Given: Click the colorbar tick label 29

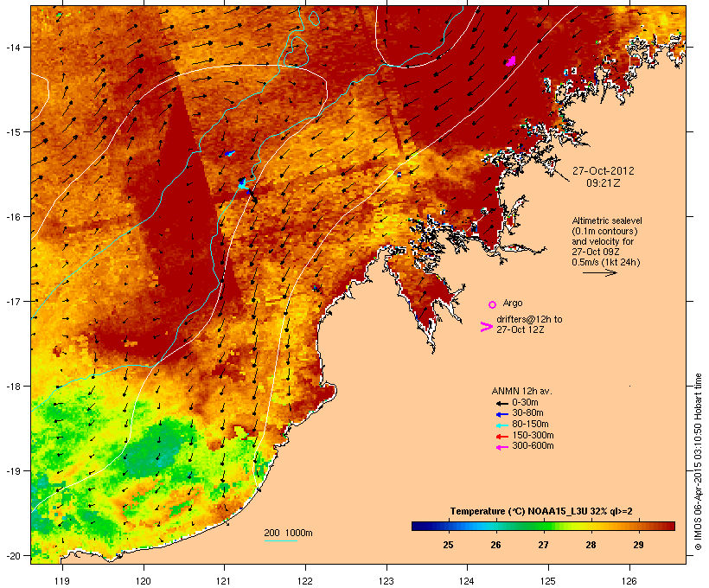Looking at the screenshot, I should pos(638,545).
